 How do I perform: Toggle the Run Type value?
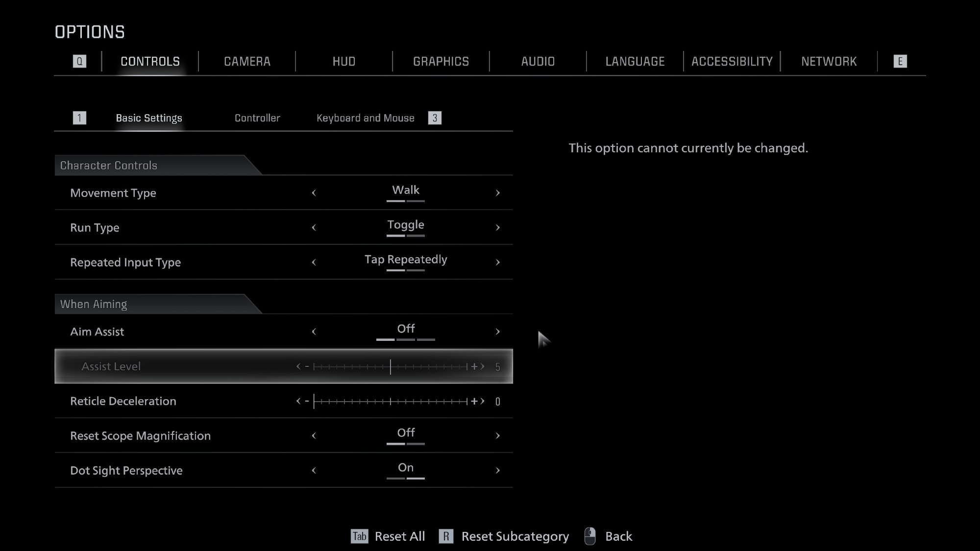click(x=405, y=225)
